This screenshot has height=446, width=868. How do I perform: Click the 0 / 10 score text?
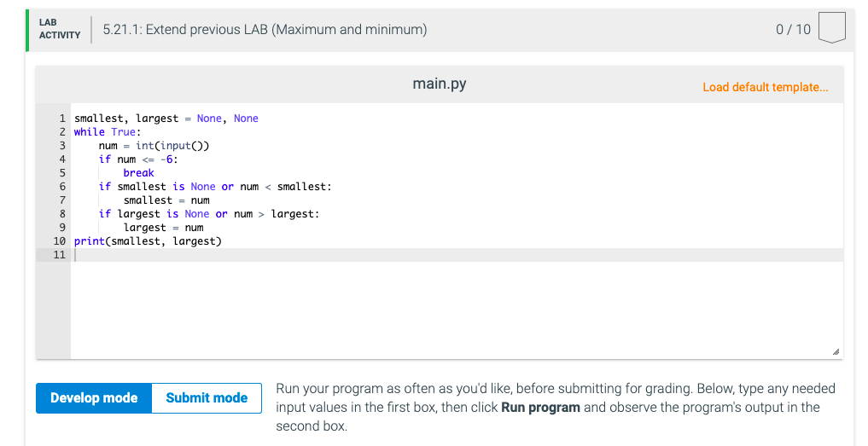pos(793,29)
